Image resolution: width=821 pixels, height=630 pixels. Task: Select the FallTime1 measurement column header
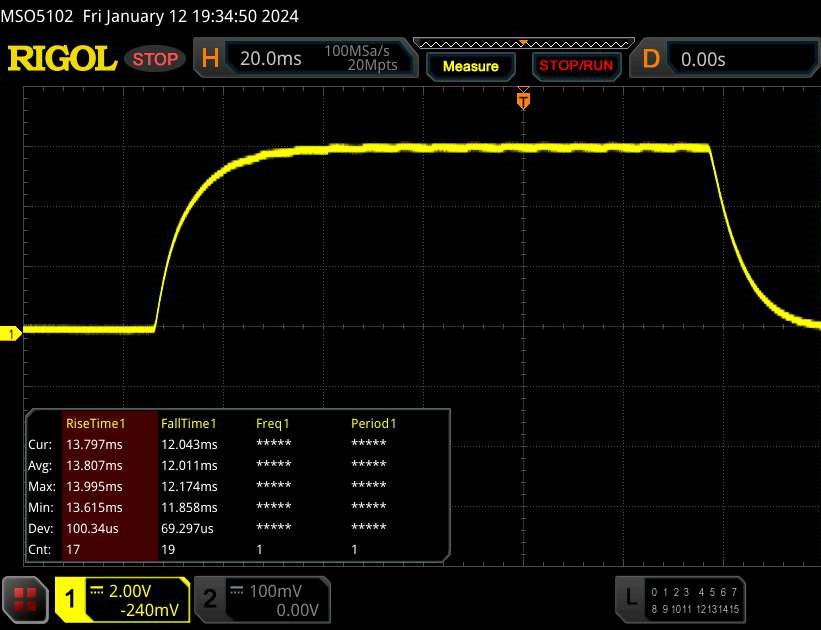tap(188, 423)
